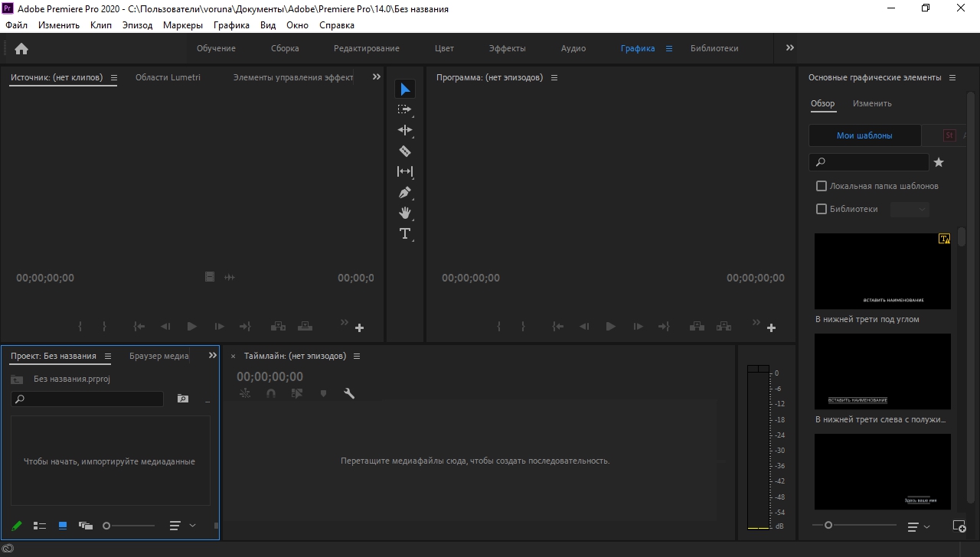The height and width of the screenshot is (557, 980).
Task: Click the Home icon
Action: [x=21, y=48]
